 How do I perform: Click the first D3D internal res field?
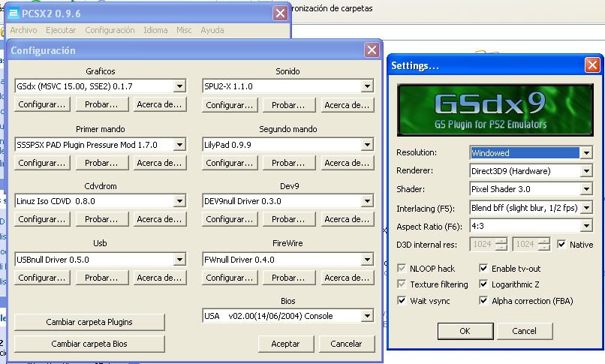pyautogui.click(x=483, y=244)
